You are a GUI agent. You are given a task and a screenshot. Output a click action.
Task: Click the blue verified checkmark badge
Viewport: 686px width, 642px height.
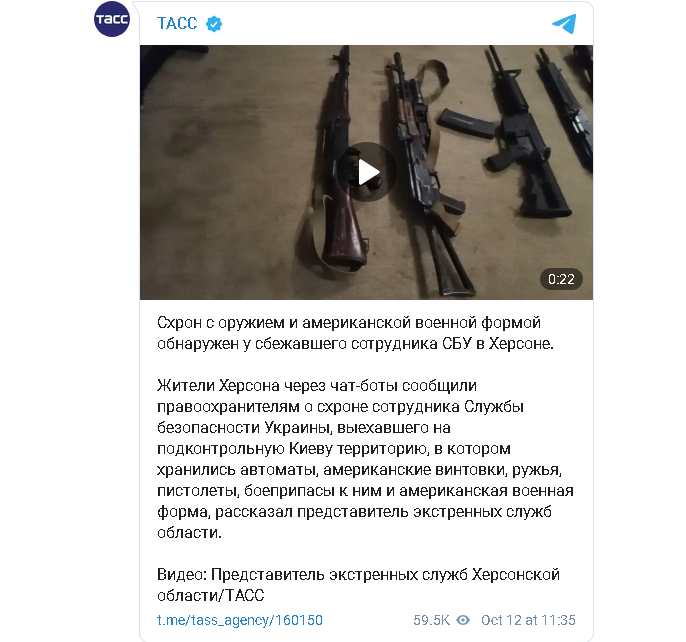click(x=214, y=24)
